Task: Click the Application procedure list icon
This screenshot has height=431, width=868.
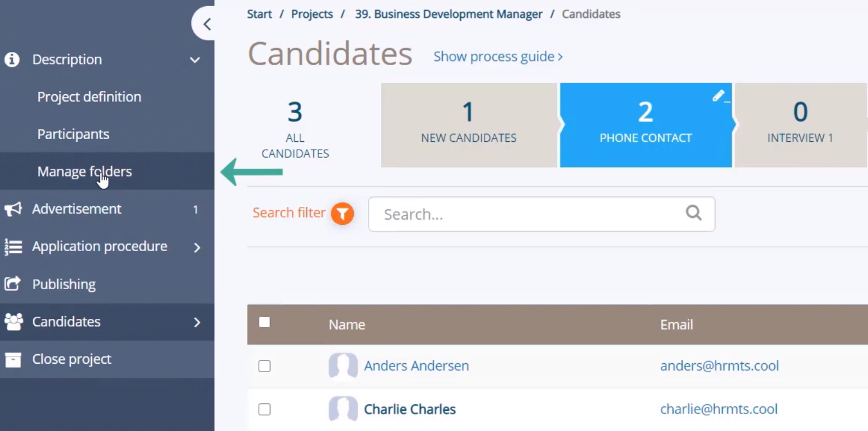Action: pos(13,247)
